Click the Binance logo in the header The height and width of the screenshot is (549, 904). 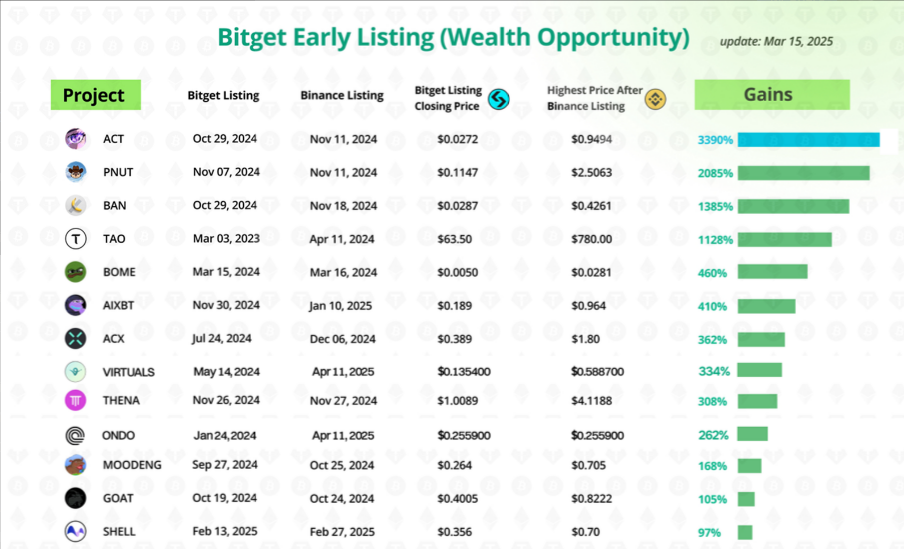click(655, 99)
